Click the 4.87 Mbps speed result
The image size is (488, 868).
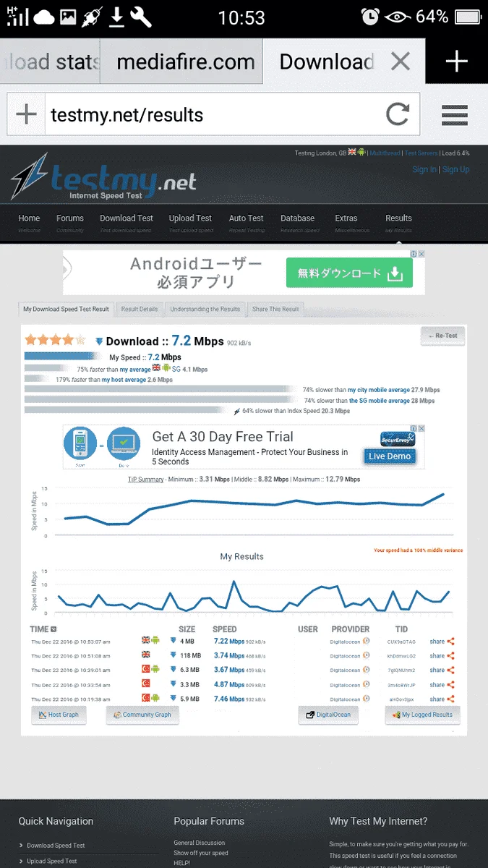229,685
